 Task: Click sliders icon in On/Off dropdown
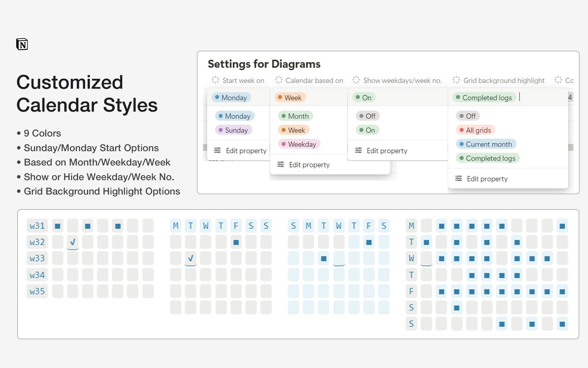pyautogui.click(x=358, y=150)
